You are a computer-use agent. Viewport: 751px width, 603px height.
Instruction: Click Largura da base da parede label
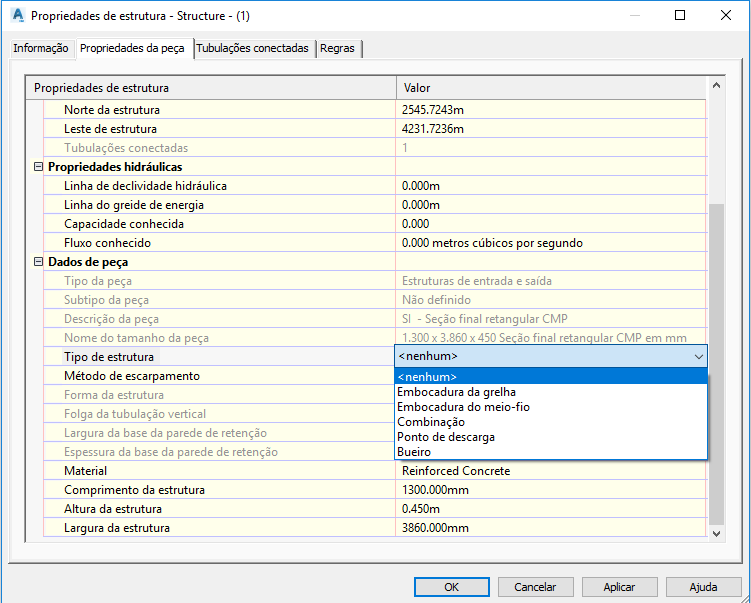point(165,433)
